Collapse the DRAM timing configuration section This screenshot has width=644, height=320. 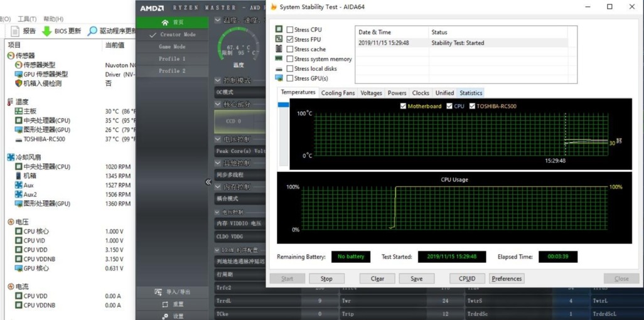[x=217, y=250]
